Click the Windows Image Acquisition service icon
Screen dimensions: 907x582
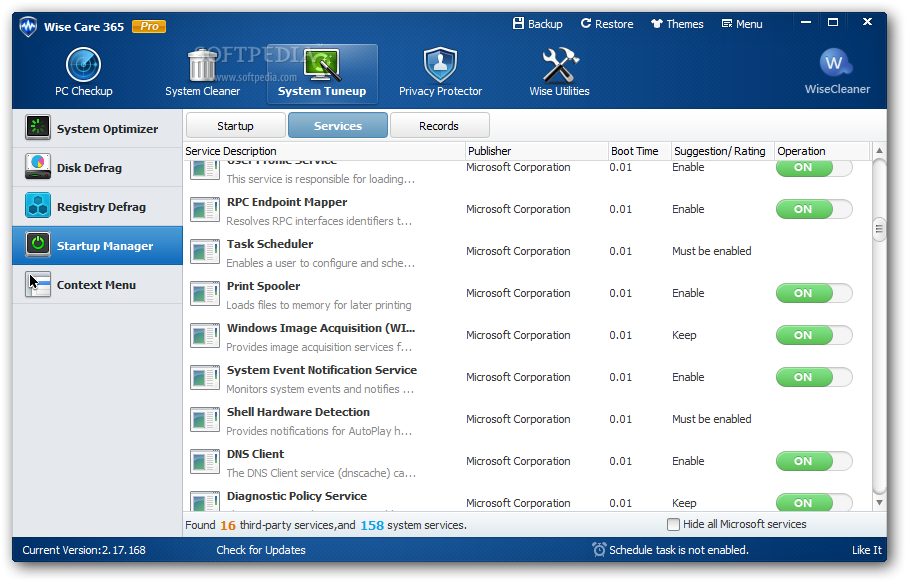coord(205,337)
